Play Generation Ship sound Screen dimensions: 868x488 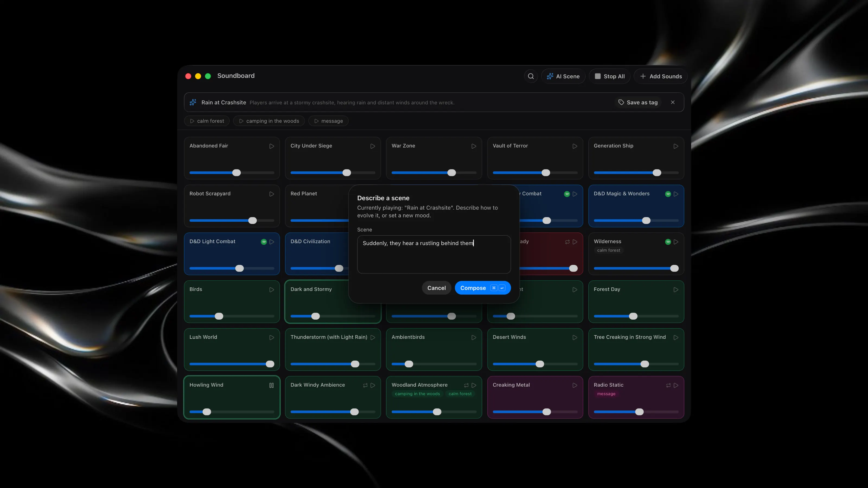click(x=676, y=146)
